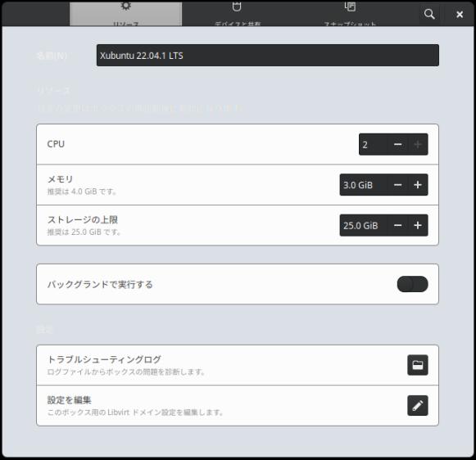476x460 pixels.
Task: Click the pencil icon to edit configuration
Action: [x=418, y=405]
